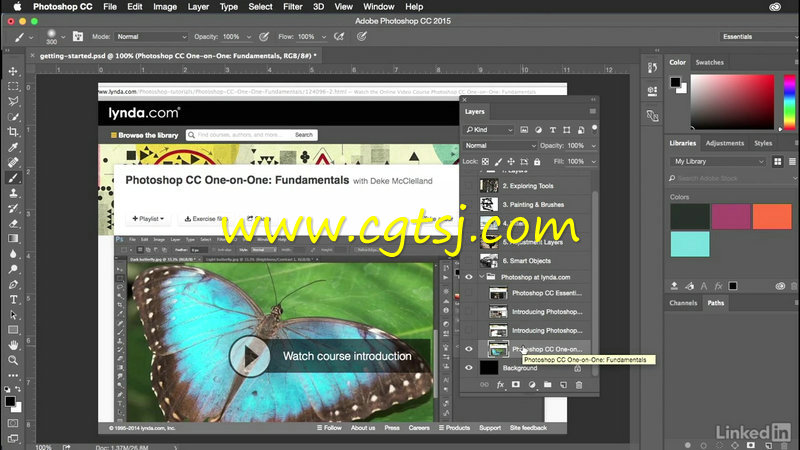Show the 2. Exploring Tools layer
Viewport: 800px width, 450px height.
(468, 186)
